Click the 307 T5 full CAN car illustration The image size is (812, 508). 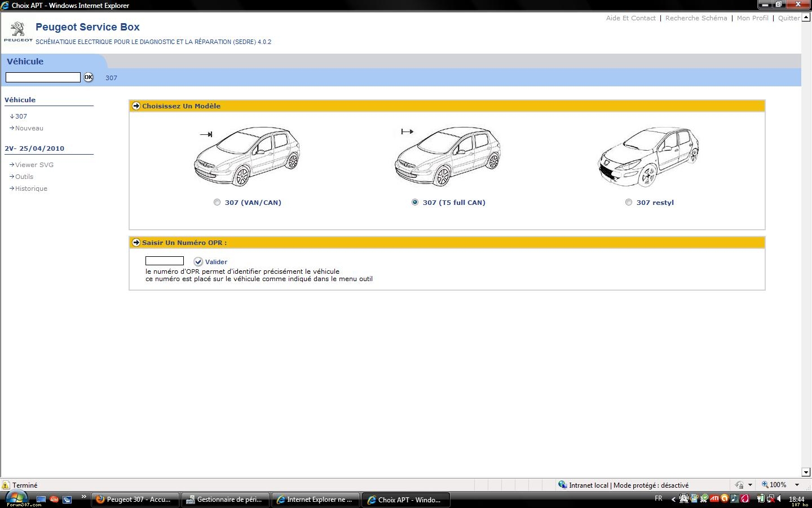point(448,156)
